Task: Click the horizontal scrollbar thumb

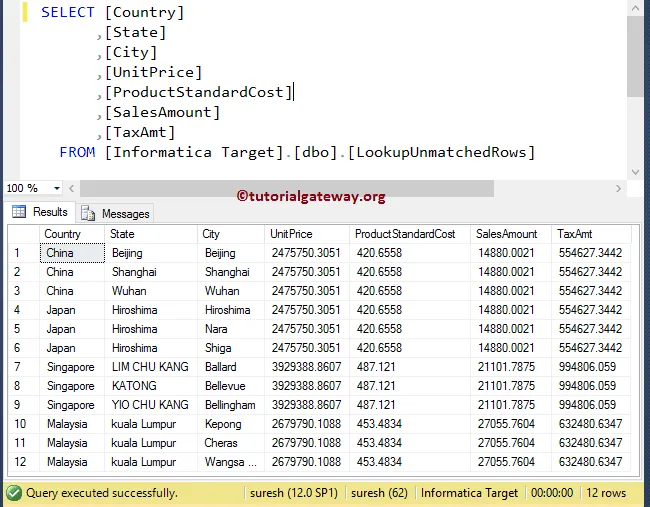Action: tap(287, 189)
